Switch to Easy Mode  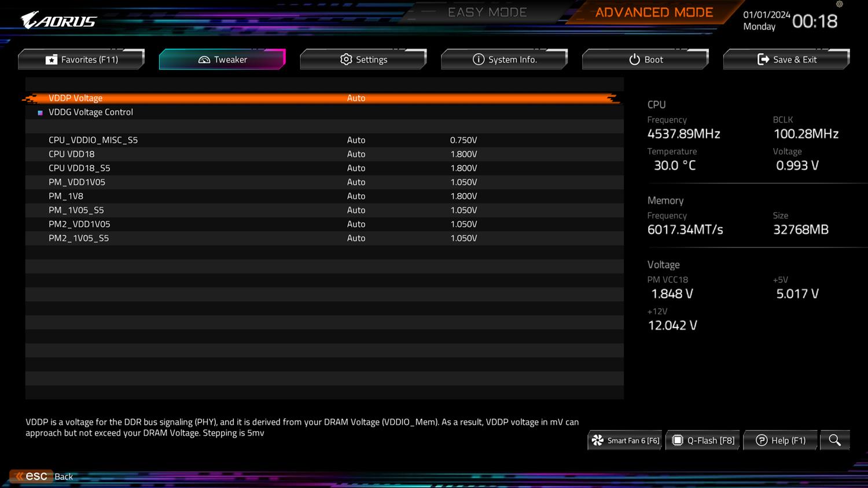pos(487,13)
